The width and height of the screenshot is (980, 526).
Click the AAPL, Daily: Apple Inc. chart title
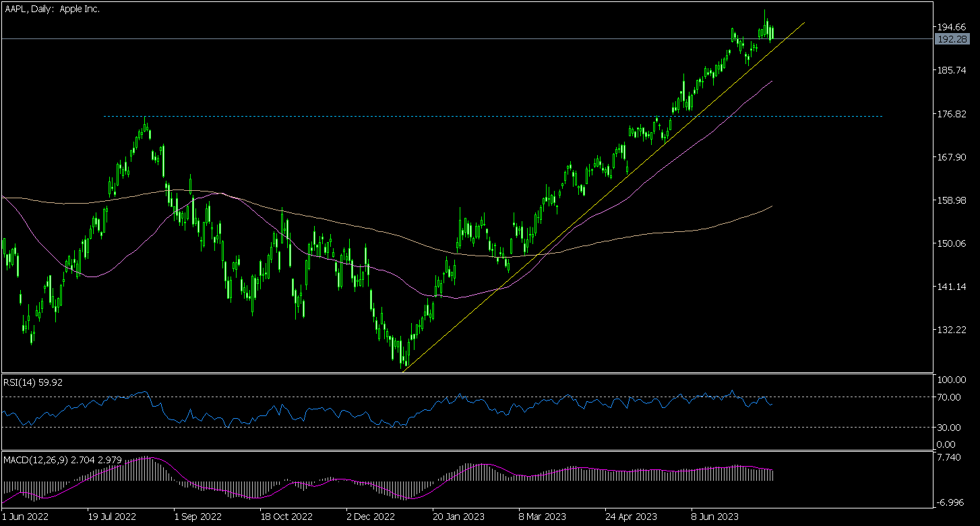click(53, 9)
